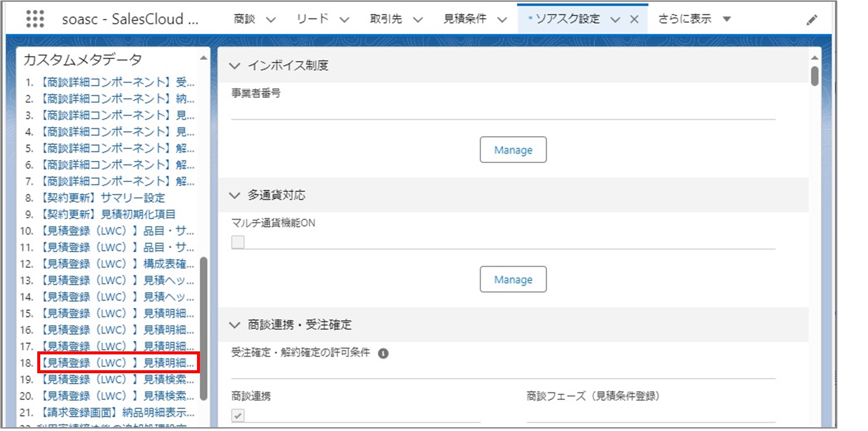The height and width of the screenshot is (431, 868).
Task: Click the settings panel vertical scrollbar thumb
Action: (x=814, y=76)
